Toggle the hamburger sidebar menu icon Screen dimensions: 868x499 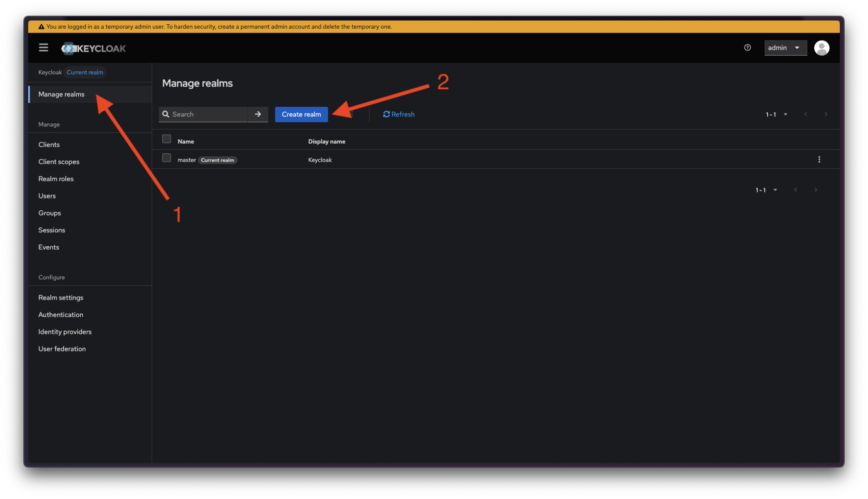pyautogui.click(x=43, y=48)
